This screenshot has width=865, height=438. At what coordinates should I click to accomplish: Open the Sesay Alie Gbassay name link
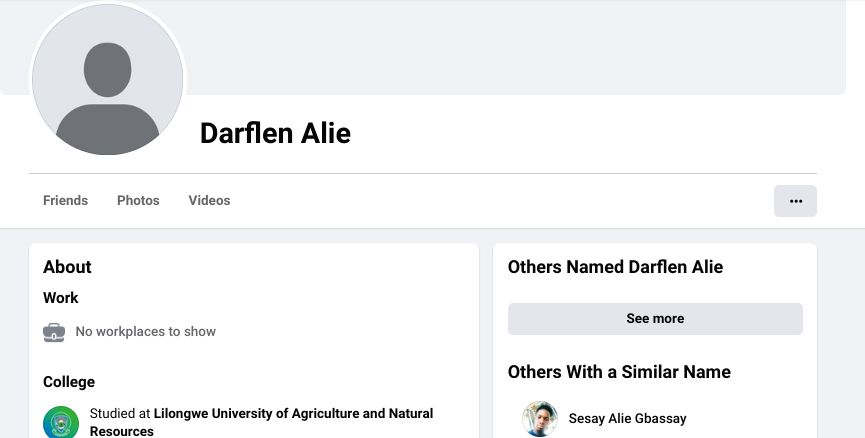coord(627,419)
